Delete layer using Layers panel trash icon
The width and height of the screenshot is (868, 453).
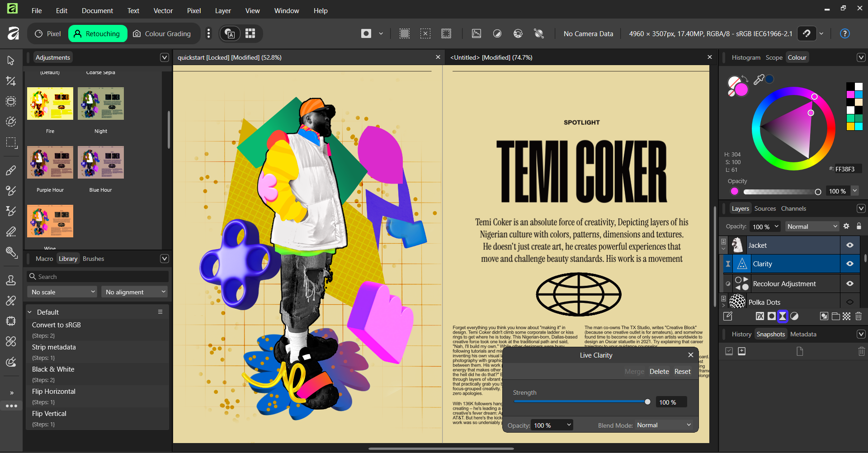click(x=859, y=316)
